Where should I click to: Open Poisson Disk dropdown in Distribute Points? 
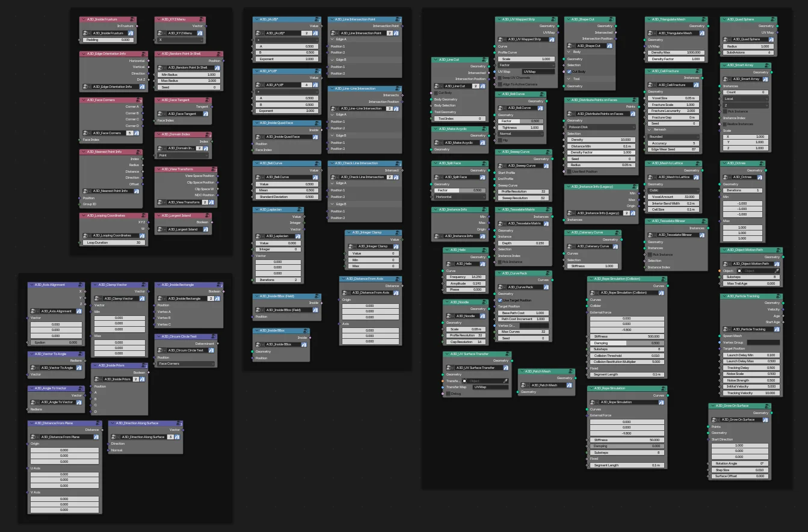tap(601, 127)
